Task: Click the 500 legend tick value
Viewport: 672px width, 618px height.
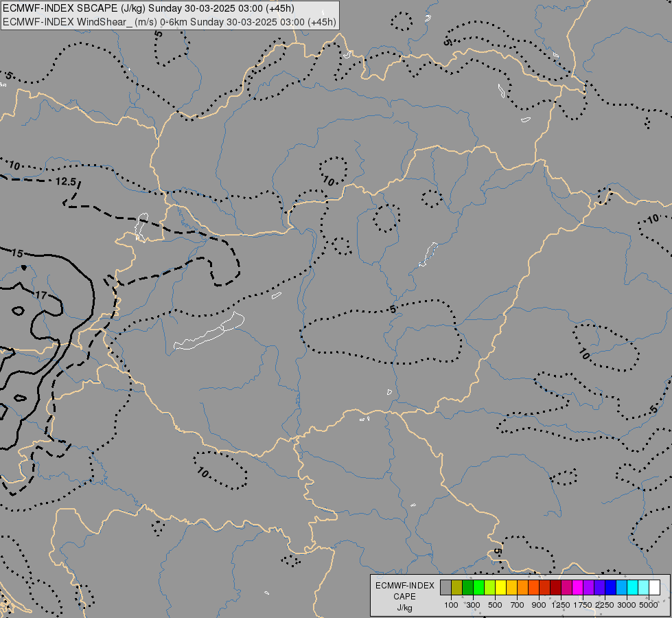Action: coord(495,605)
